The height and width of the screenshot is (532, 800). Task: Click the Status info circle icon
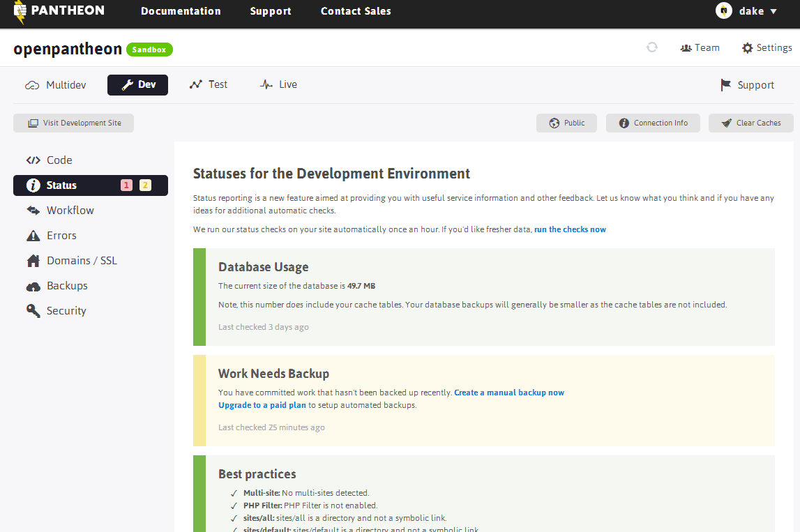pyautogui.click(x=33, y=185)
